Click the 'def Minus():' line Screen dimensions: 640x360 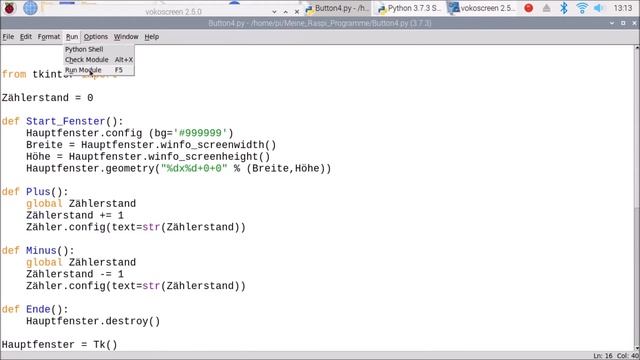(38, 251)
